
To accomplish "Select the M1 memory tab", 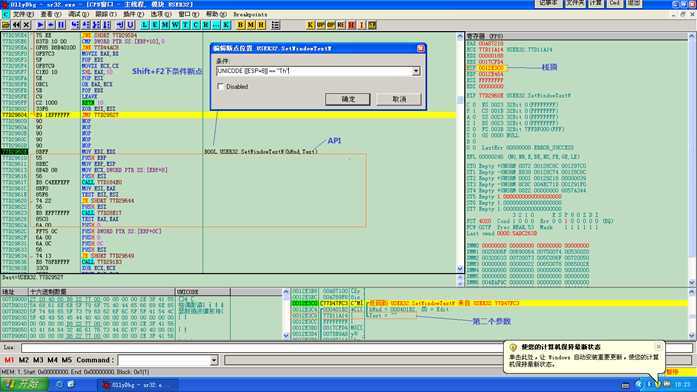I will pyautogui.click(x=9, y=360).
